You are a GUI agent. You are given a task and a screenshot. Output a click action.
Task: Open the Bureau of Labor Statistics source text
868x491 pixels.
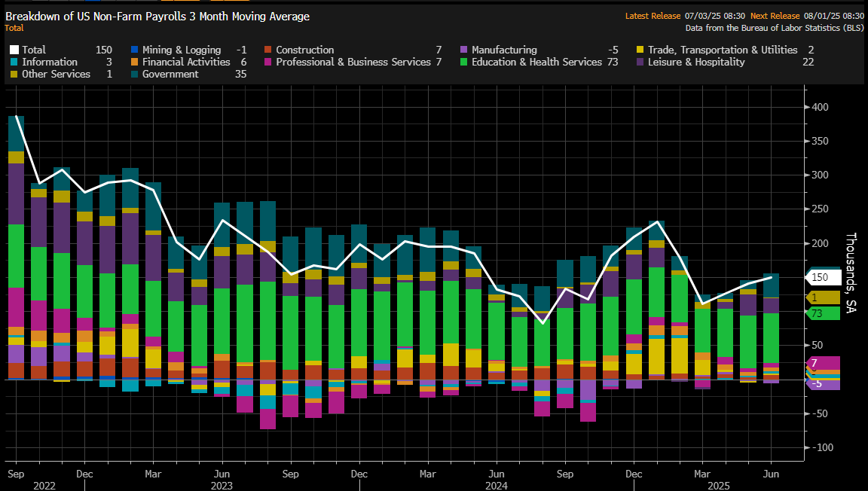click(x=774, y=28)
